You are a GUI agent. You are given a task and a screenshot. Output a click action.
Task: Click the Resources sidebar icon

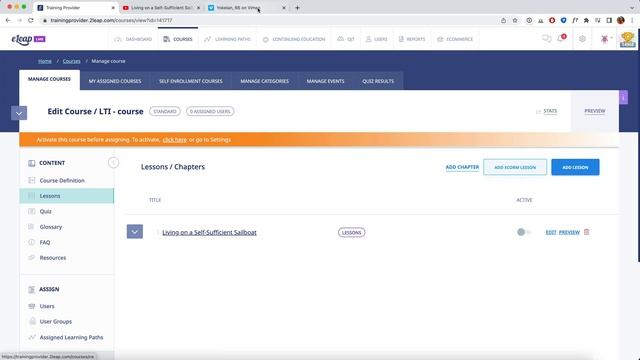point(31,258)
